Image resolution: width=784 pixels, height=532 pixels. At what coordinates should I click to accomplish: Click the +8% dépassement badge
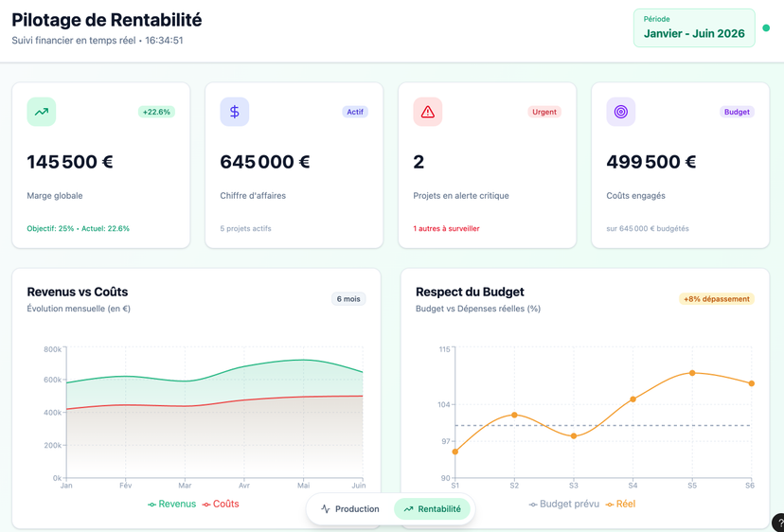click(716, 299)
